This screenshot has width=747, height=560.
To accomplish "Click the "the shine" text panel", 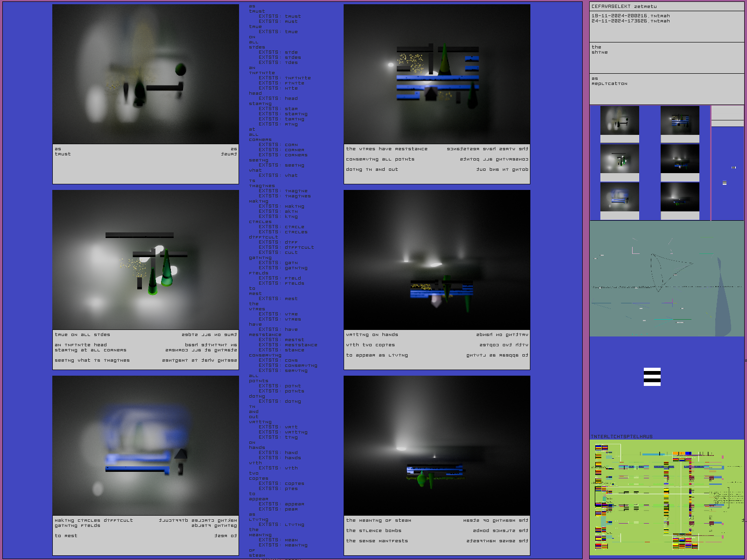I will 666,57.
